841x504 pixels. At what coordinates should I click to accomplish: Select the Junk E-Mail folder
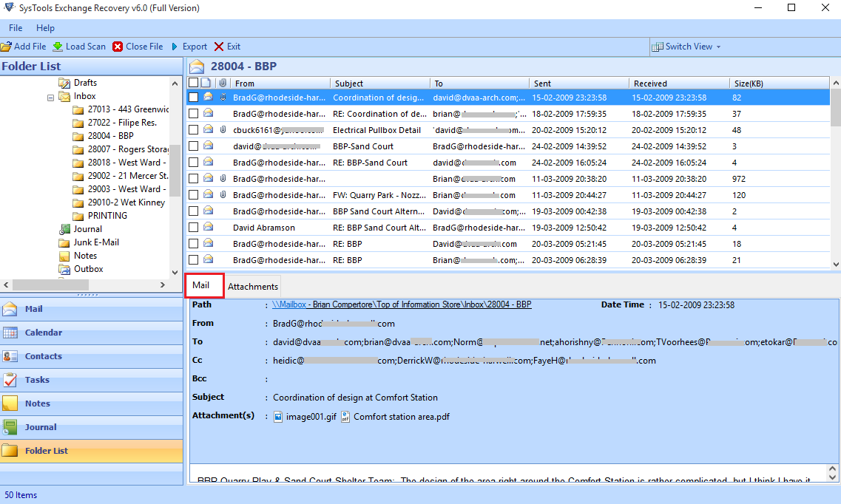pos(96,242)
